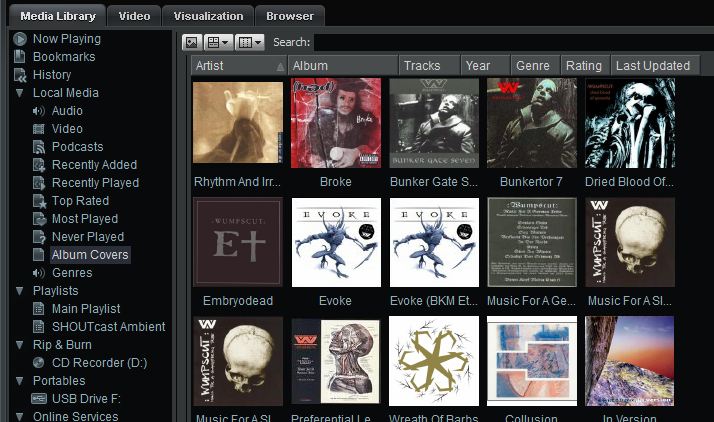Click the Most Played icon

(x=40, y=219)
